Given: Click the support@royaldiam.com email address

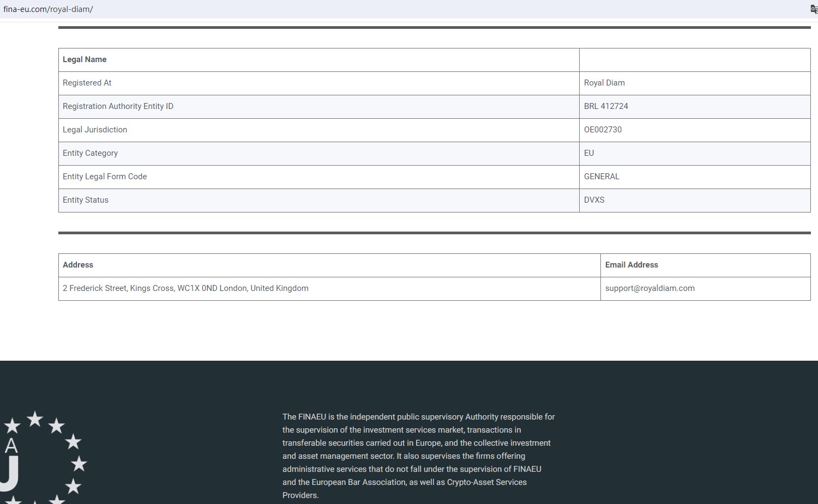Looking at the screenshot, I should (x=650, y=288).
